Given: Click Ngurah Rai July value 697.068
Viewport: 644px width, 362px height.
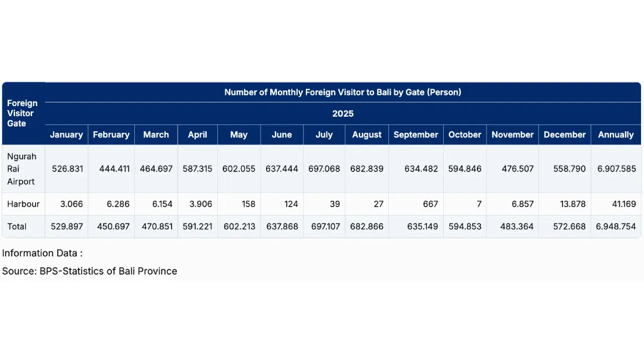Looking at the screenshot, I should [324, 169].
